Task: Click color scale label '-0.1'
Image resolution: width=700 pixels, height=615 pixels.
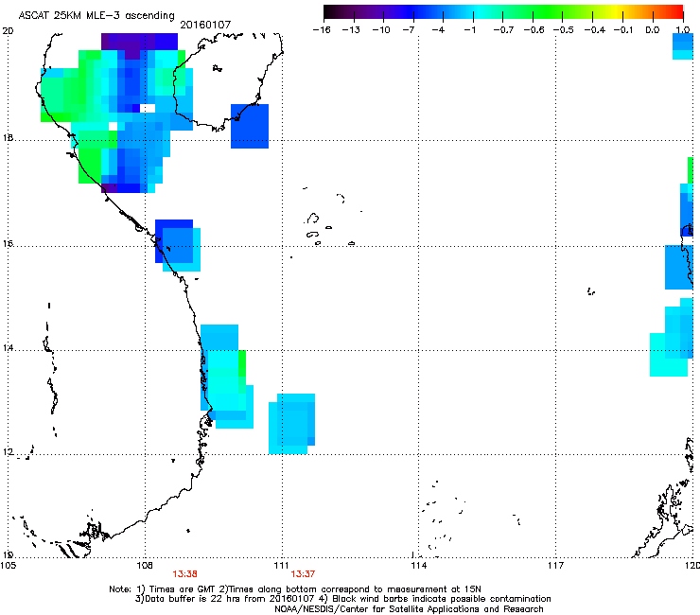Action: (623, 30)
